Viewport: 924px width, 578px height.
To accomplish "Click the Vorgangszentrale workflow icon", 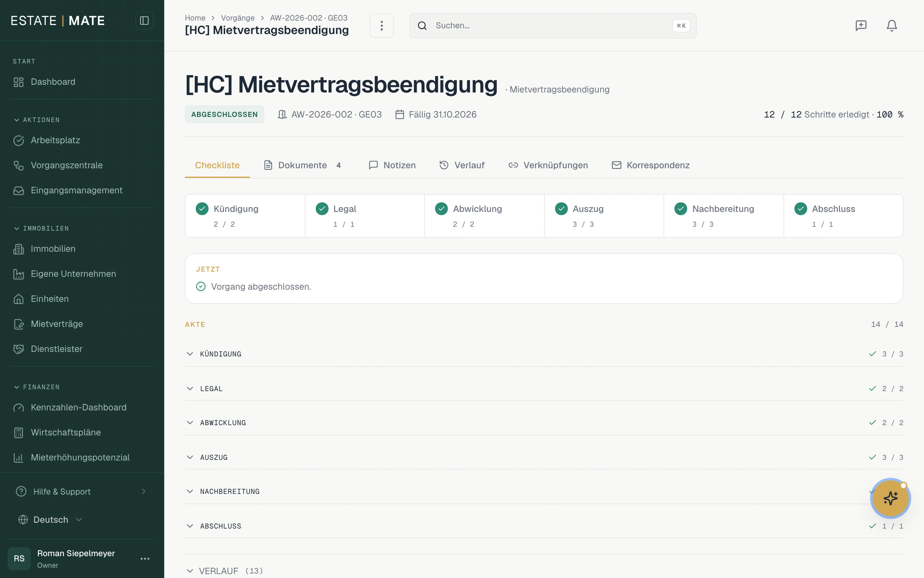I will point(19,165).
